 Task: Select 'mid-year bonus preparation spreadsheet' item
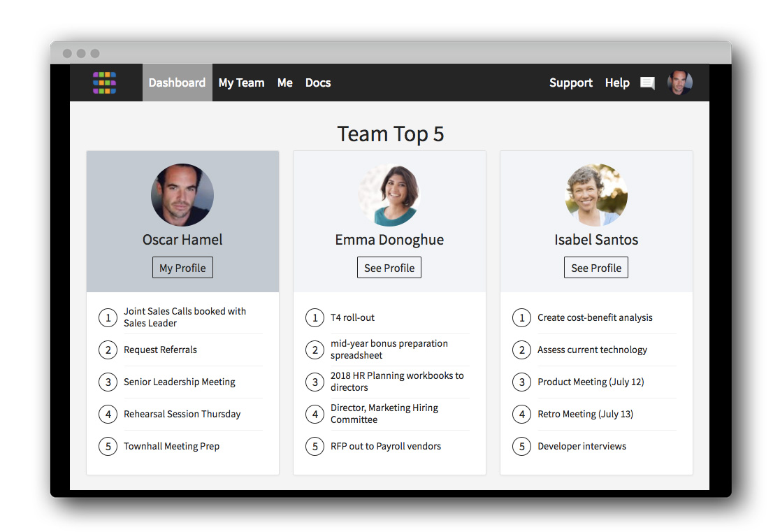coord(389,350)
